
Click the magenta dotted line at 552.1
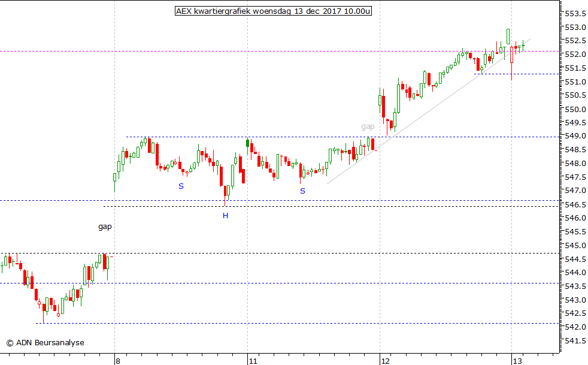280,51
